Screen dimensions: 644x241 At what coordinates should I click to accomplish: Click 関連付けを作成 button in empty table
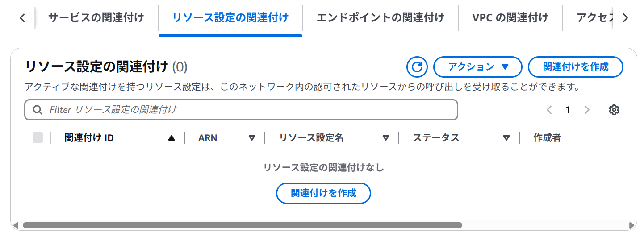(x=324, y=193)
